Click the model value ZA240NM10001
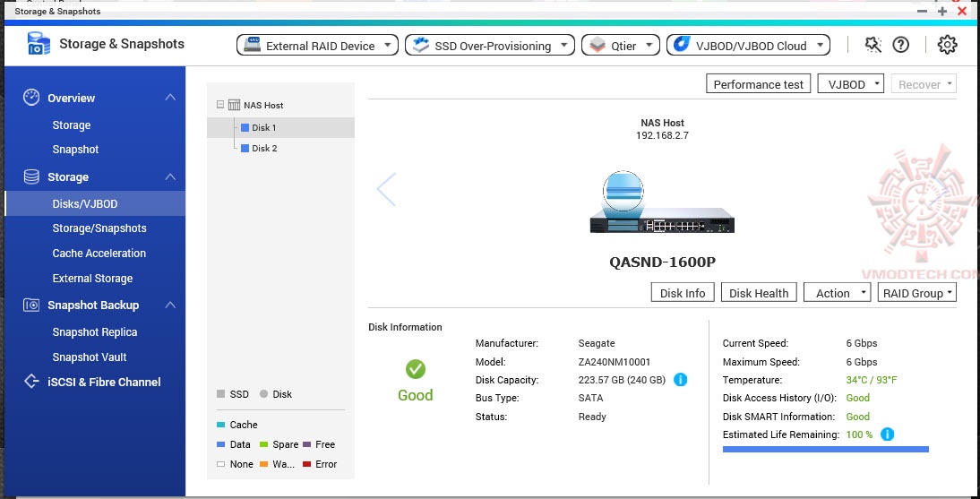This screenshot has width=980, height=499. [x=615, y=361]
